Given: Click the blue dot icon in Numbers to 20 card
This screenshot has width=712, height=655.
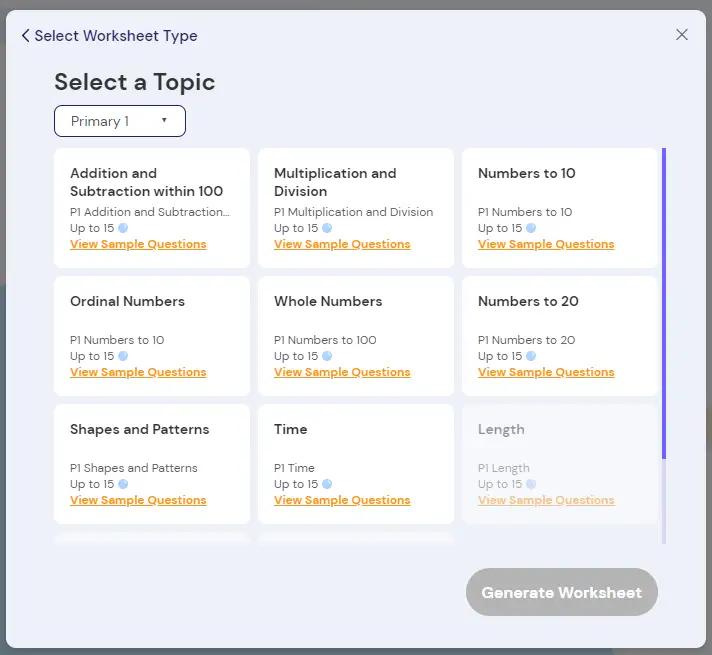Looking at the screenshot, I should pyautogui.click(x=531, y=356).
